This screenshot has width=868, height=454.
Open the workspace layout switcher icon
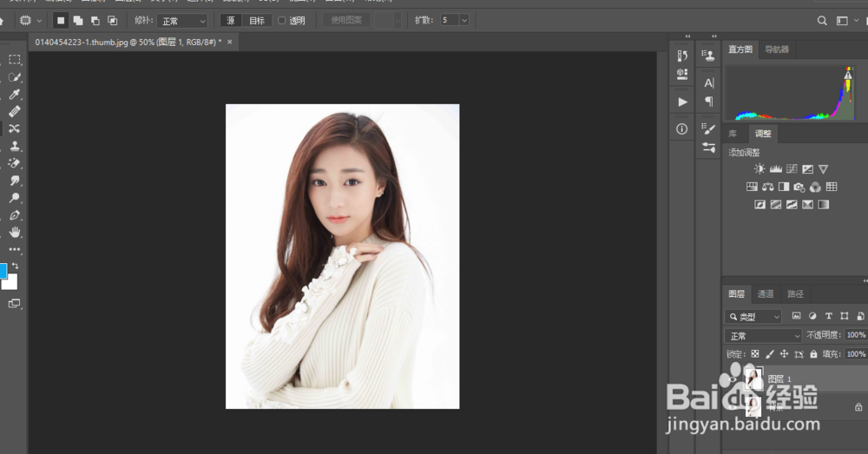tap(842, 21)
